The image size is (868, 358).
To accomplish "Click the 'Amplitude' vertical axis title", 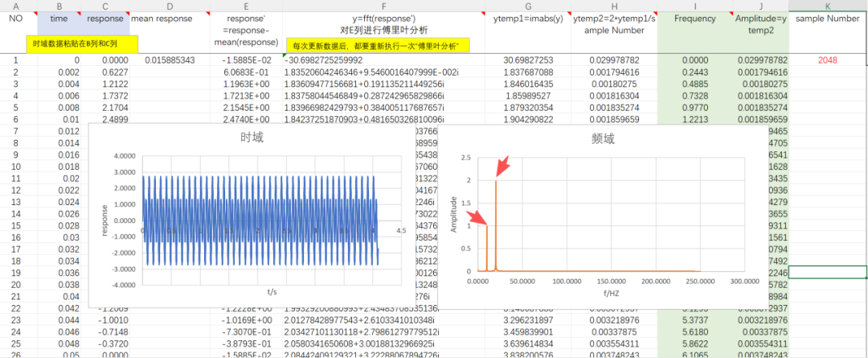I will (x=454, y=214).
